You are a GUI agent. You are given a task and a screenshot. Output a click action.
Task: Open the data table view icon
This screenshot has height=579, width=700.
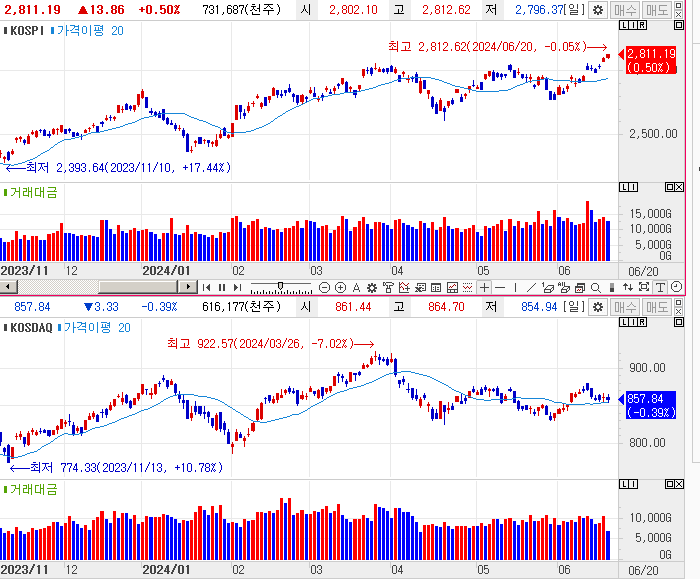coord(436,287)
